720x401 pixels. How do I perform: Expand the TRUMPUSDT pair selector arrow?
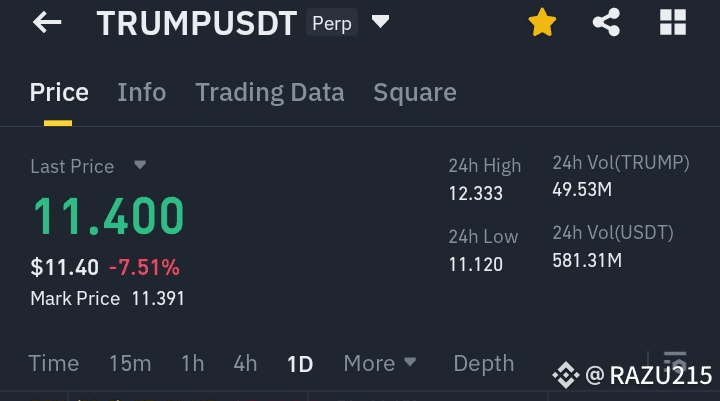[380, 21]
